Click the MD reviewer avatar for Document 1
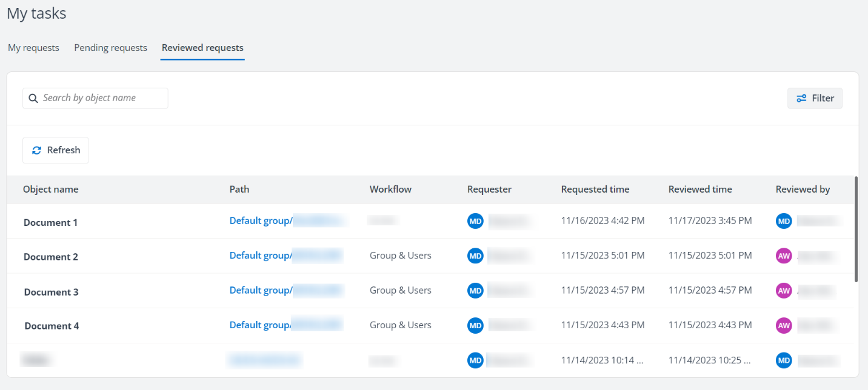868x390 pixels. point(784,220)
